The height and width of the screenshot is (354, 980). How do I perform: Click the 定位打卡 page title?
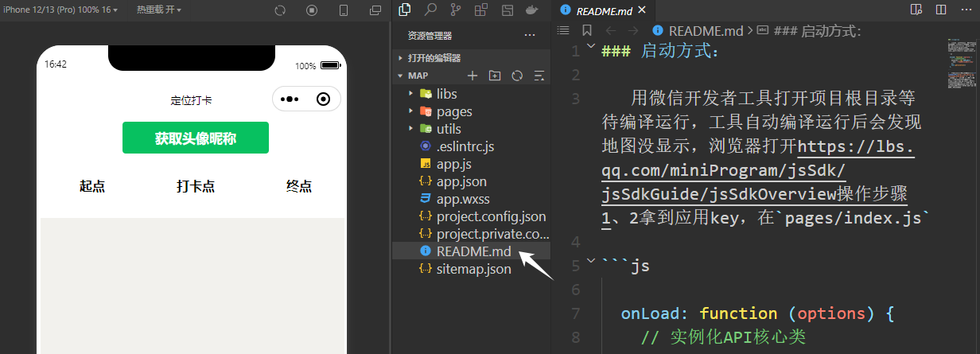tap(191, 100)
